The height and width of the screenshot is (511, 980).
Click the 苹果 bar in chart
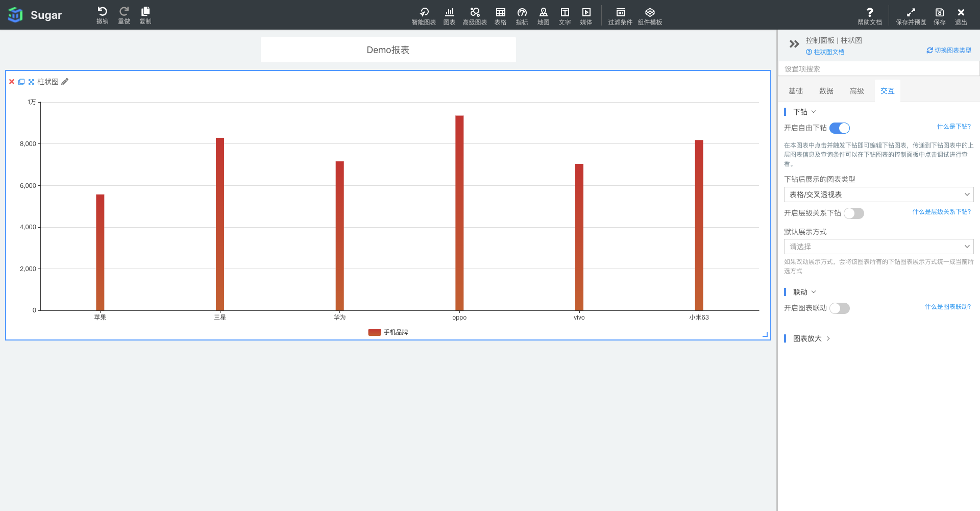(100, 252)
